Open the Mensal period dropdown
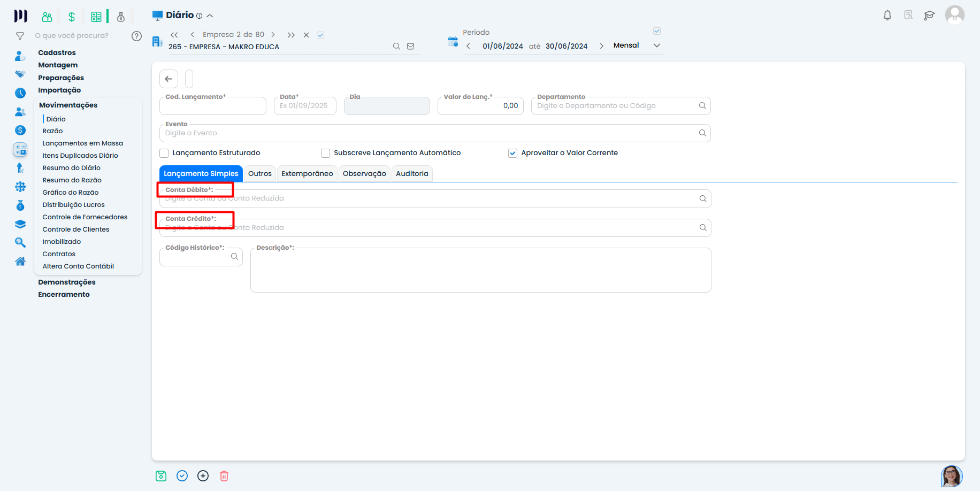 656,45
